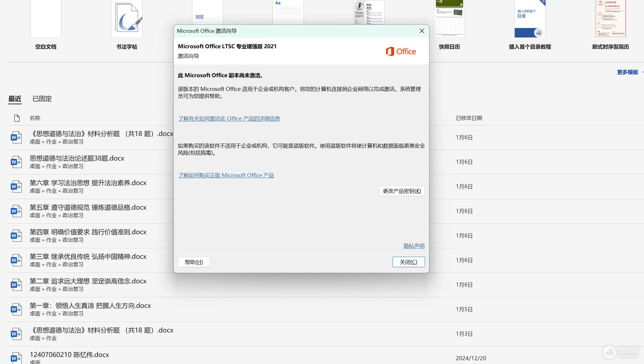Click 更改产品密钥(K) button

(402, 191)
